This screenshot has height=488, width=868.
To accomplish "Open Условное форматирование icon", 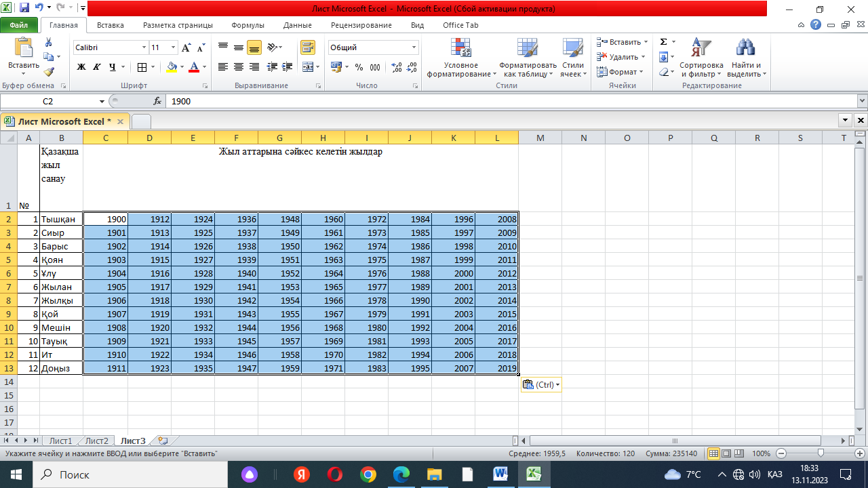I will [462, 58].
